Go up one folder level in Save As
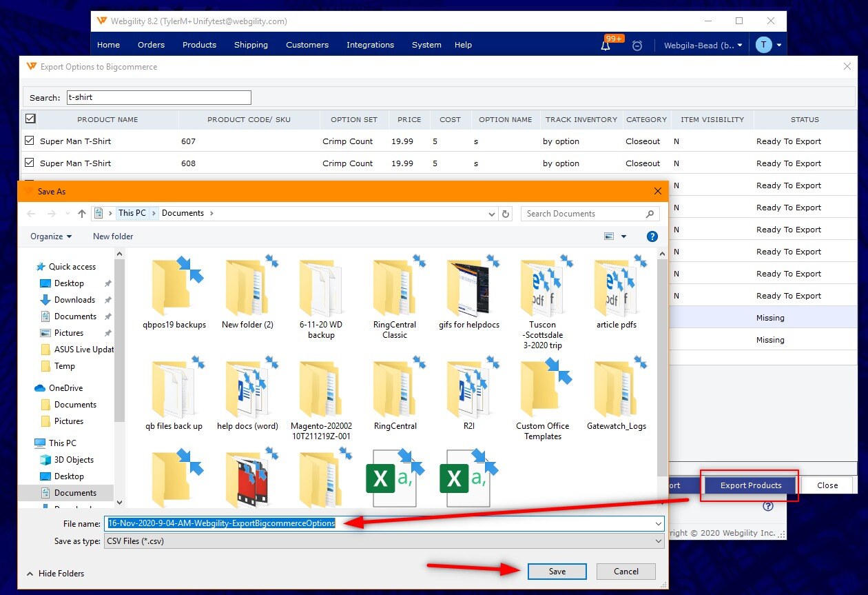 click(x=82, y=214)
